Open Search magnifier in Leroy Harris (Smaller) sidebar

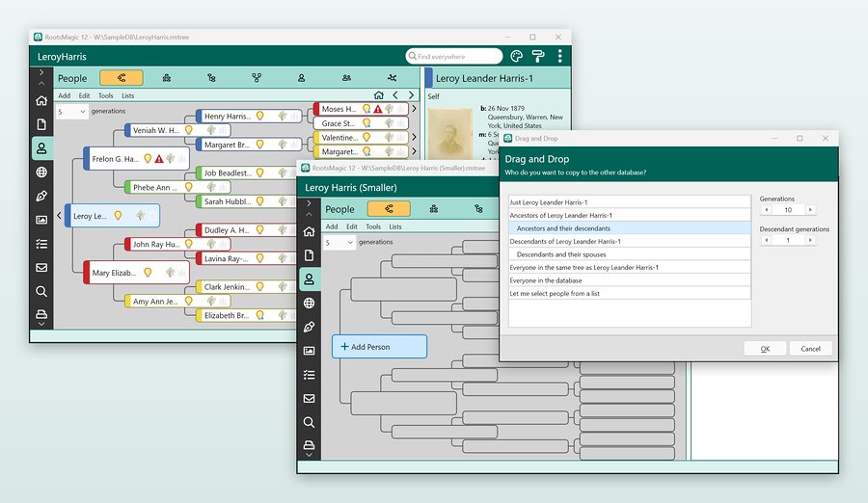tap(309, 422)
